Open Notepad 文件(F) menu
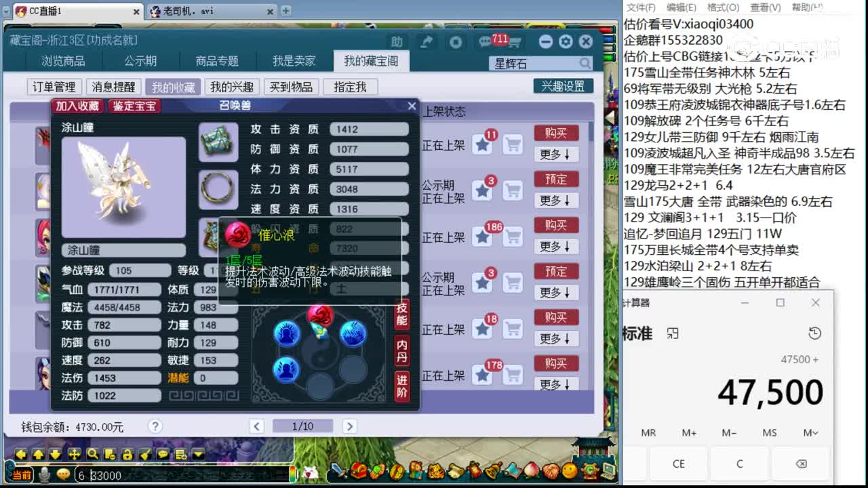868x488 pixels. pyautogui.click(x=641, y=7)
